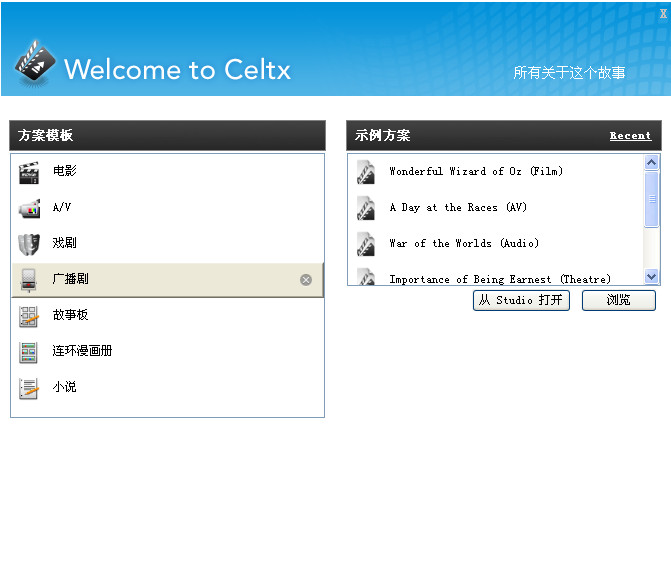Click the comic book icon for 连环漫画册
Screen dimensions: 671x563
click(28, 352)
